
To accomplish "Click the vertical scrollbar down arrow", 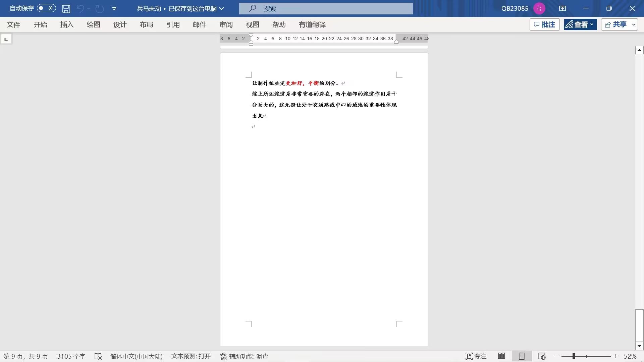I will 639,346.
